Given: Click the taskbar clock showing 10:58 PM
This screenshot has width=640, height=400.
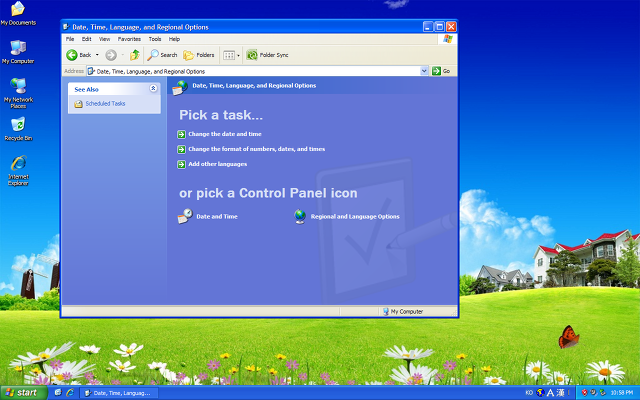Looking at the screenshot, I should coord(622,393).
